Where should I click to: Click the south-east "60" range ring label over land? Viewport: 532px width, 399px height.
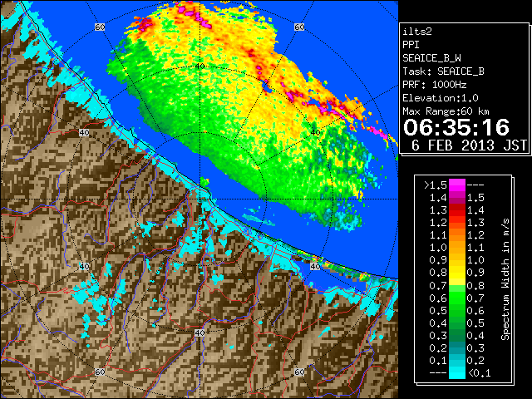coord(299,372)
